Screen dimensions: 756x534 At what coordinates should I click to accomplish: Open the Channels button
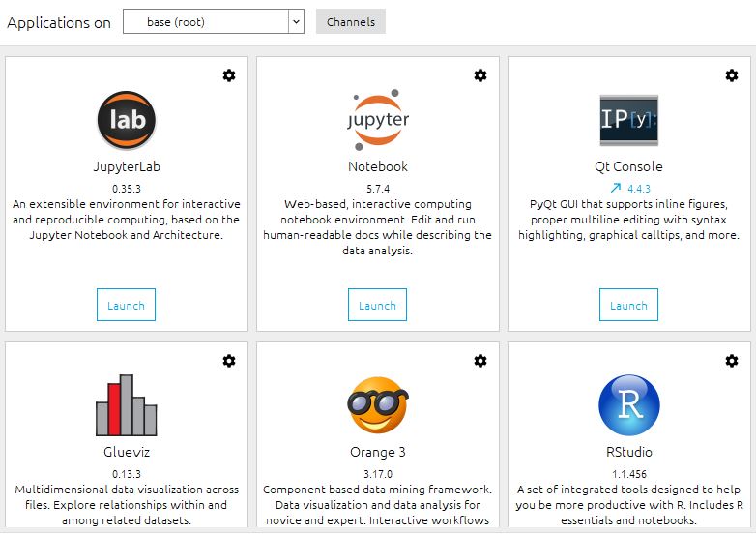pyautogui.click(x=351, y=21)
